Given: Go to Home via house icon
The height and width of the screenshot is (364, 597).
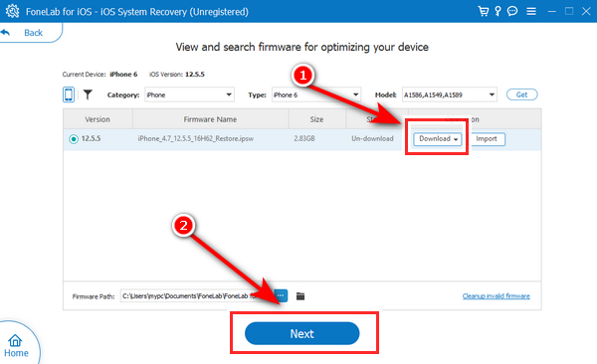Looking at the screenshot, I should (16, 340).
